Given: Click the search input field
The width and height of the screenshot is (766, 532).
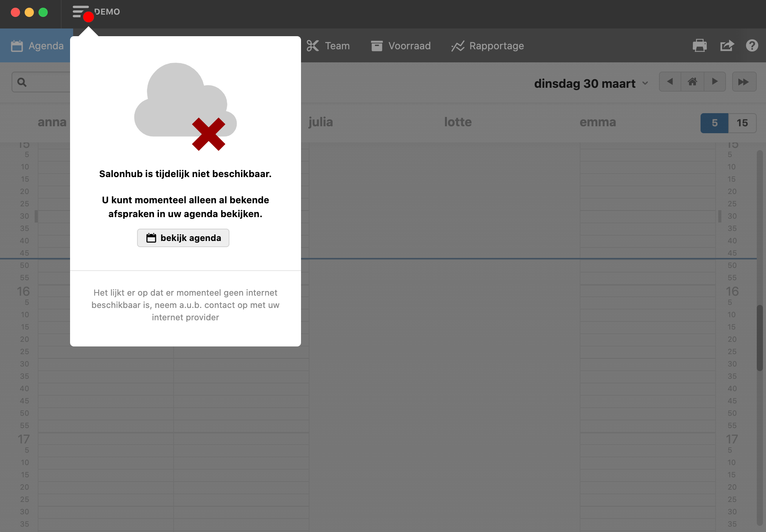Looking at the screenshot, I should 48,82.
